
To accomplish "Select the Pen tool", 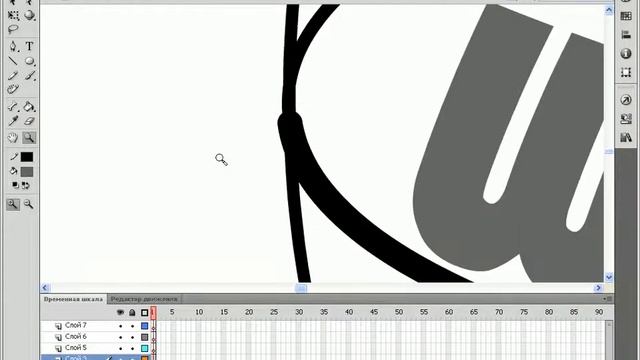I will (x=13, y=46).
